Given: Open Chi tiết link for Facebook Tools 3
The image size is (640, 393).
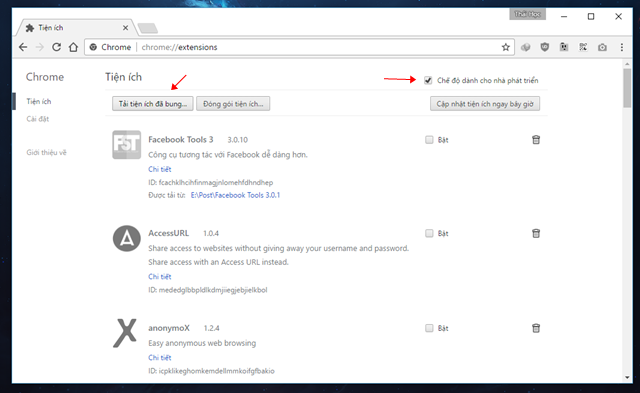Looking at the screenshot, I should point(160,169).
